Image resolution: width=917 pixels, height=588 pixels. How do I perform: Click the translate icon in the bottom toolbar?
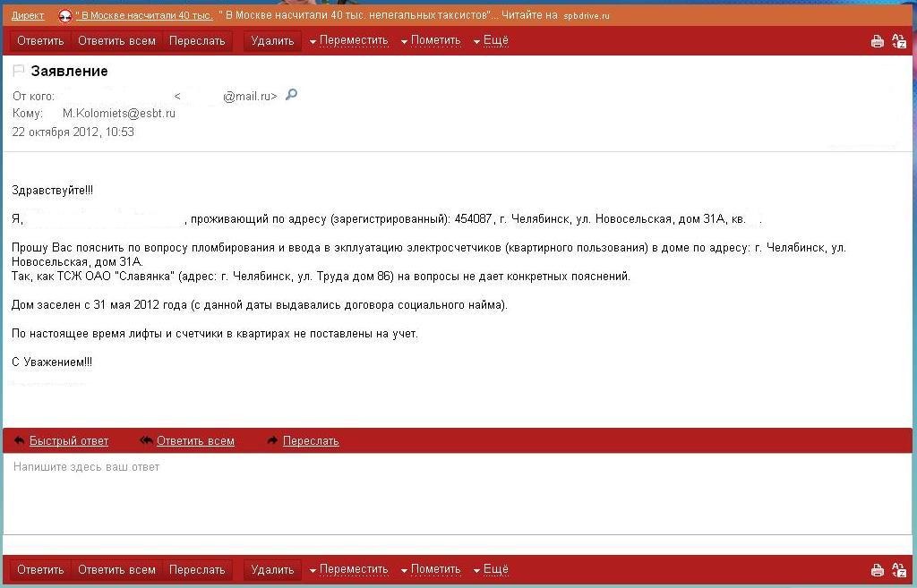[x=899, y=570]
